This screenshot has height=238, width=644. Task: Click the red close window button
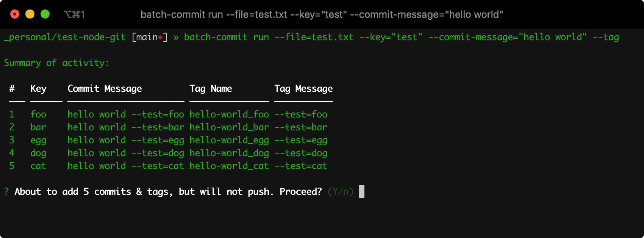[x=15, y=14]
